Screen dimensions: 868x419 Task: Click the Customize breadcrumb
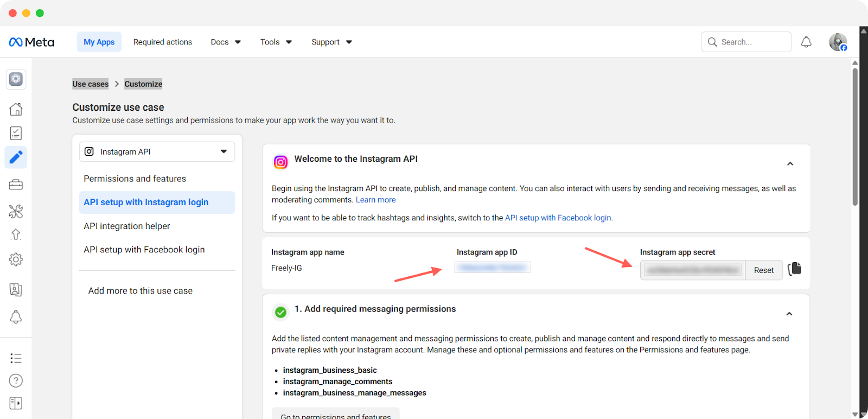click(x=143, y=84)
